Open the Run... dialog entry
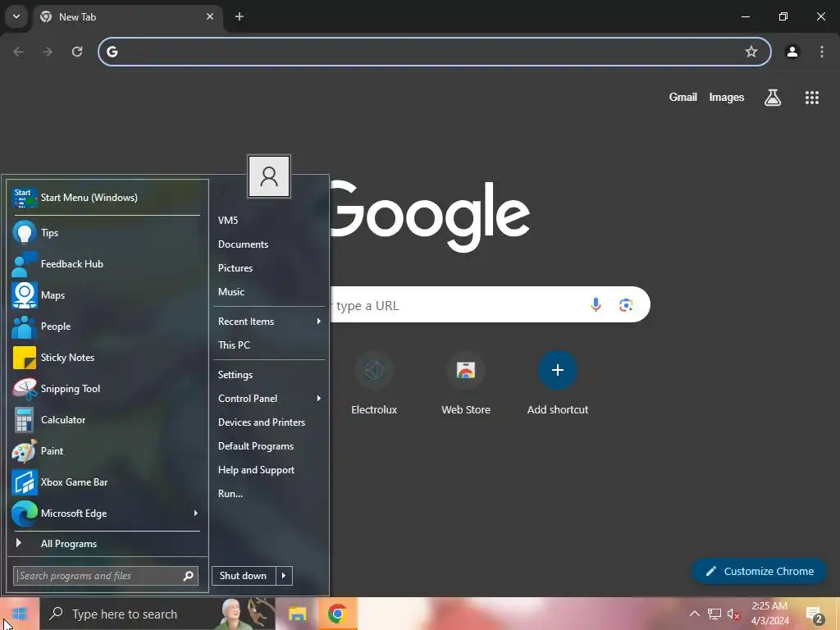840x630 pixels. coord(231,494)
